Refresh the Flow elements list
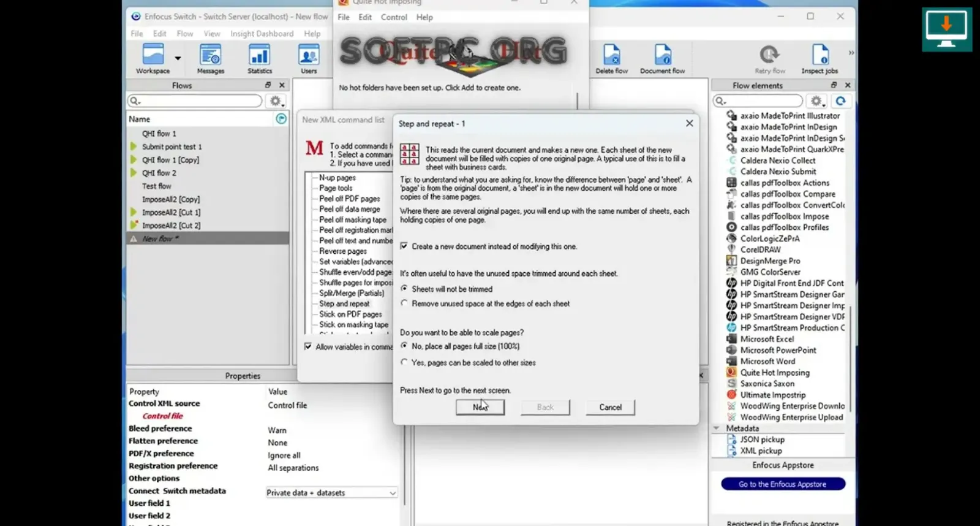Viewport: 980px width, 526px height. (840, 101)
